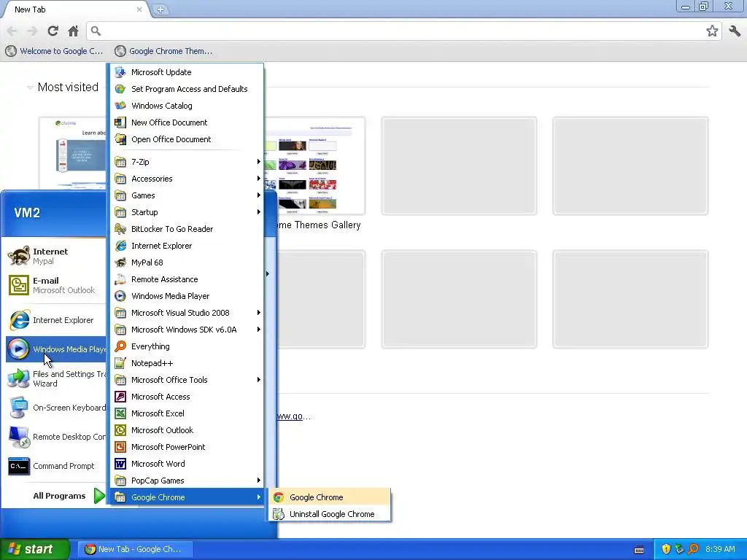Expand Microsoft Windows SDK v6.0A submenu

187,330
